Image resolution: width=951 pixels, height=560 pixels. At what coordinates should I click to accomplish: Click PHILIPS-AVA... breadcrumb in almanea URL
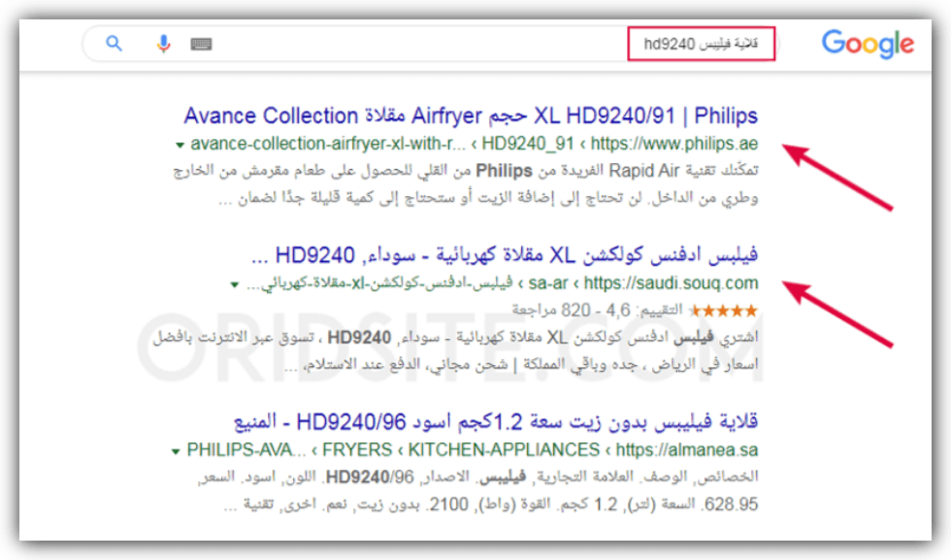point(246,450)
